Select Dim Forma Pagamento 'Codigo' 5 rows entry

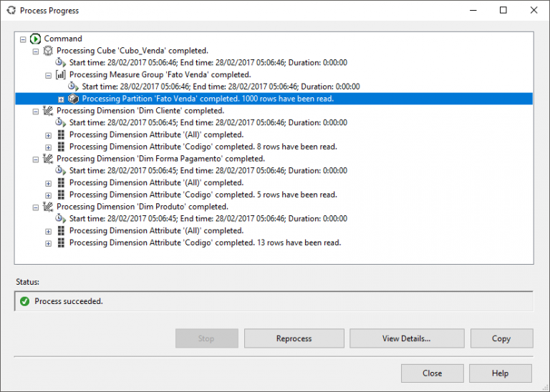pyautogui.click(x=203, y=195)
